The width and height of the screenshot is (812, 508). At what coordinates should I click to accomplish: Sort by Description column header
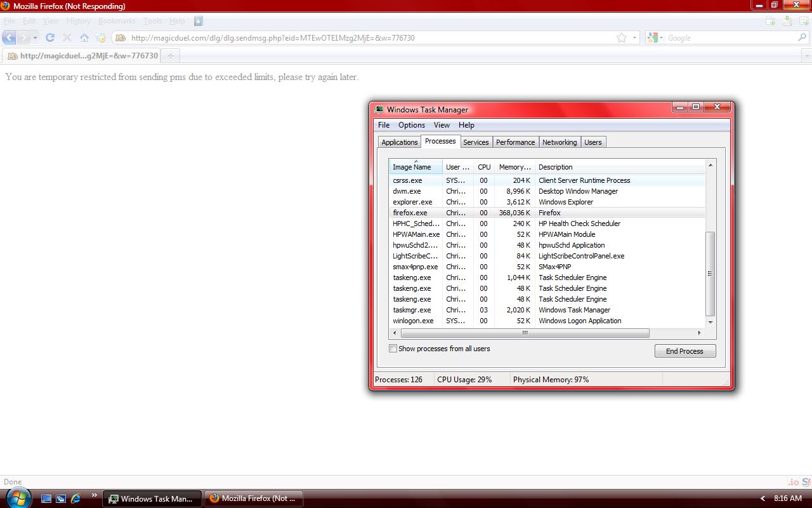[x=620, y=167]
